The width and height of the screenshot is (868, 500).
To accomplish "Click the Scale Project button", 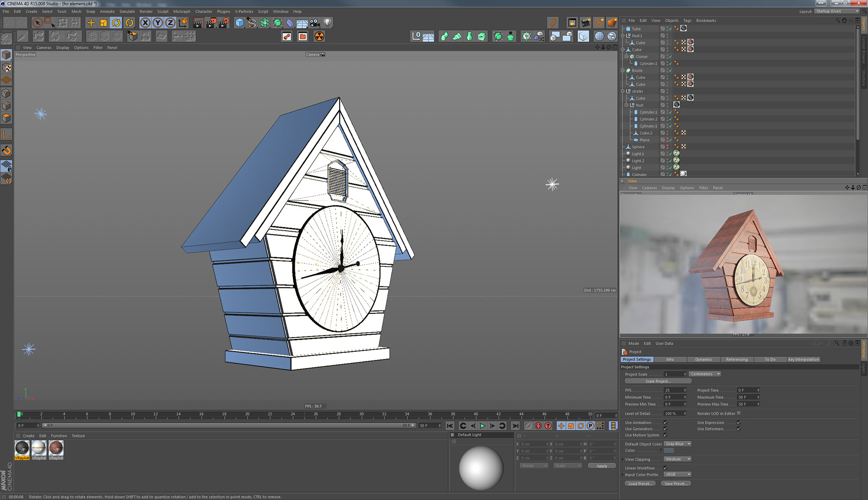I will [658, 381].
